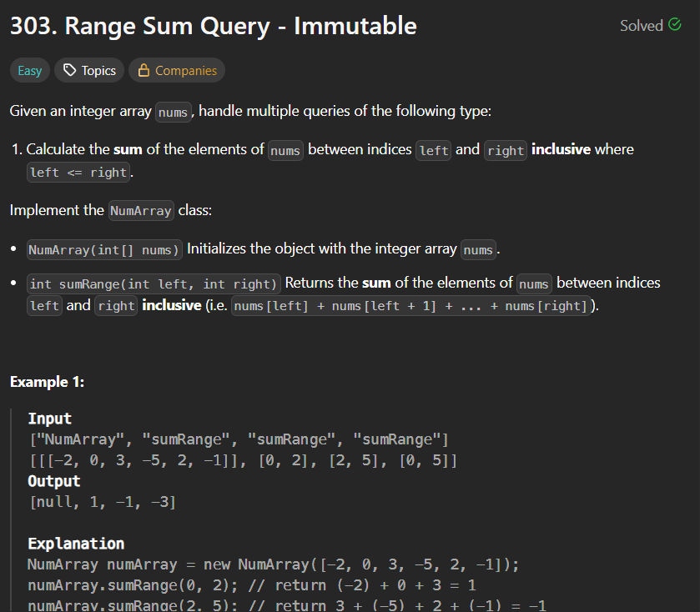Click the 'left <= right' code snippet
The image size is (700, 612).
(x=78, y=173)
